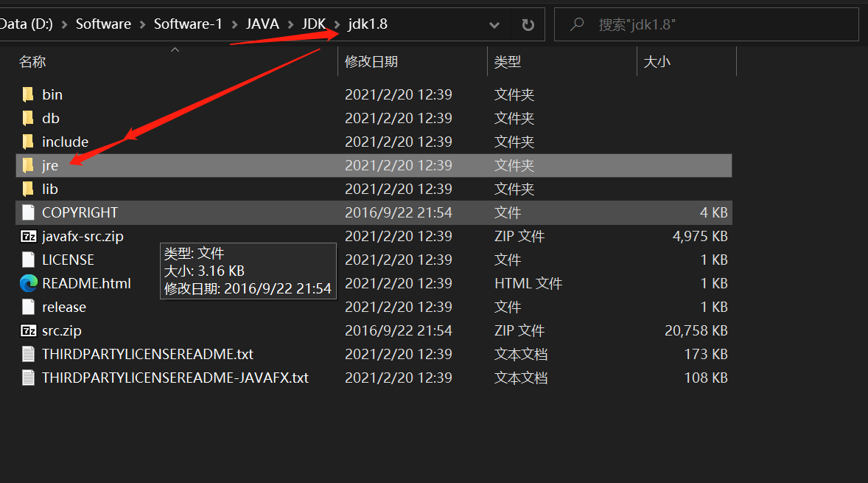Select THIRDPARTYLICENSEREADME-JAVAFX.txt file name
Viewport: 868px width, 483px height.
175,378
